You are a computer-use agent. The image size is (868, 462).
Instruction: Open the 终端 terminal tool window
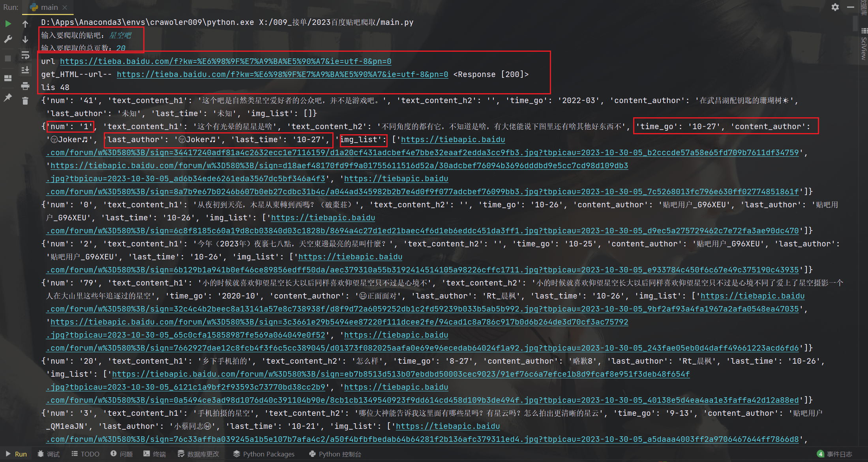pyautogui.click(x=154, y=454)
